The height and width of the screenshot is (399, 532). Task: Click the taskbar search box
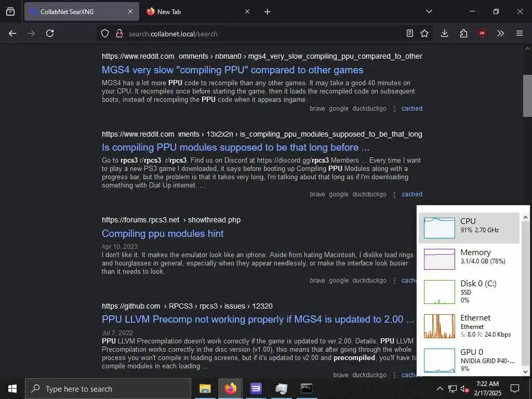coord(108,389)
